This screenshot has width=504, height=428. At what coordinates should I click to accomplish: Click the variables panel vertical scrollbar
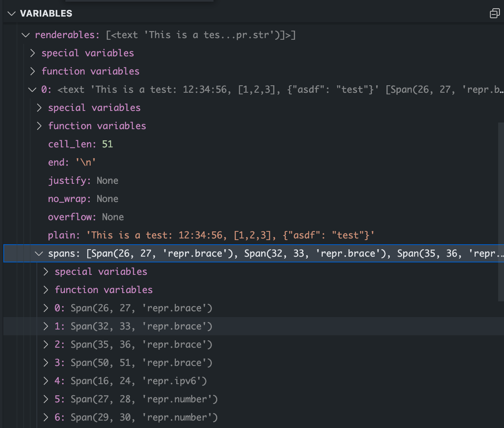501,212
